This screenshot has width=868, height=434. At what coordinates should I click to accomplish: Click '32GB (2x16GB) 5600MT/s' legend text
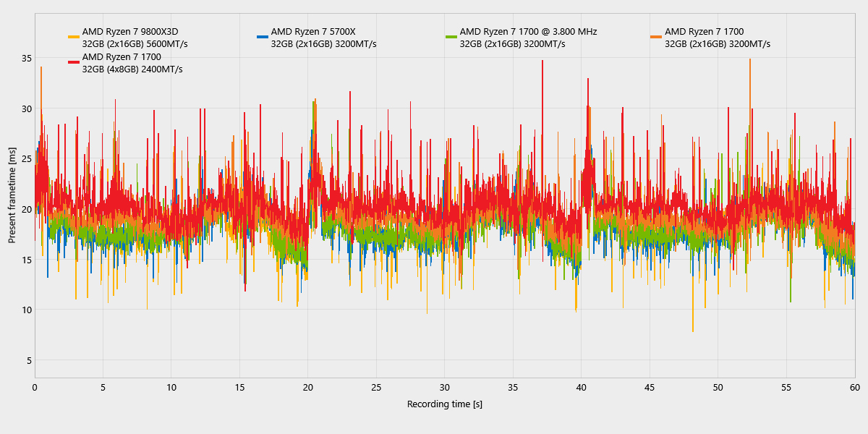[135, 44]
